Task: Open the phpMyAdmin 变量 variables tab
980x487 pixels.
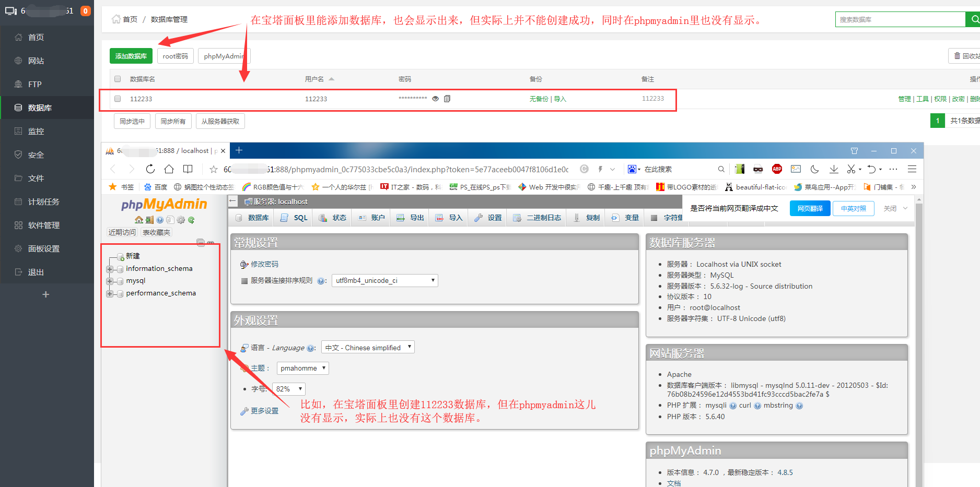Action: [x=625, y=218]
